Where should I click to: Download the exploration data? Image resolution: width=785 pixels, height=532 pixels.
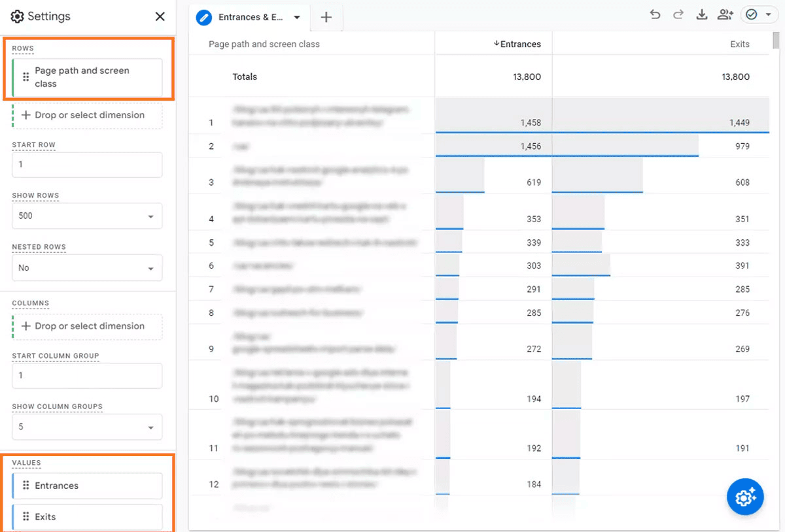(702, 14)
